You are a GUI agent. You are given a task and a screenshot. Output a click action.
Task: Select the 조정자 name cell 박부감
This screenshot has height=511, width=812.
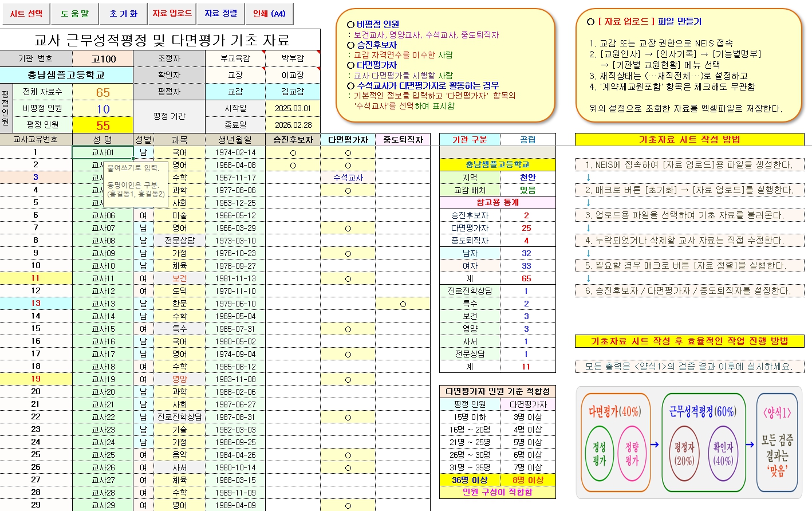tap(293, 58)
